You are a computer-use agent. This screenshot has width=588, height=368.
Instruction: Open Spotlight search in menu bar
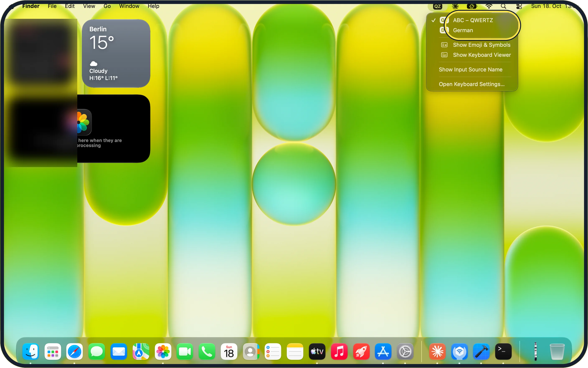click(503, 6)
